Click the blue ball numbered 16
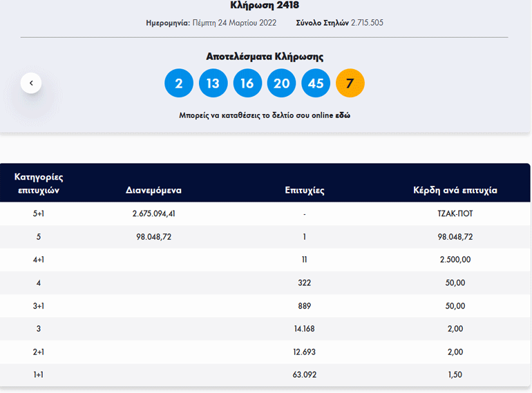Screen dimensions: 532x393 click(247, 84)
